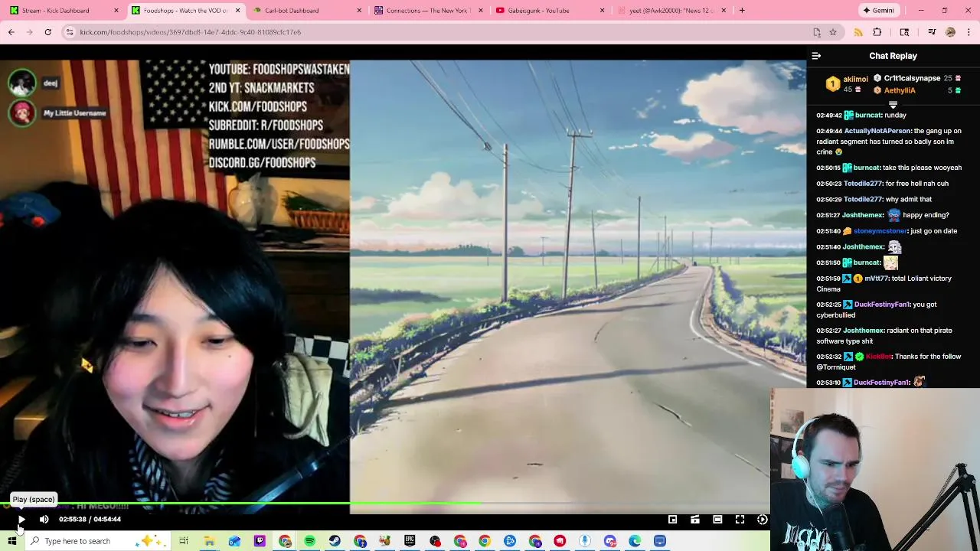Open video settings gear in player
The height and width of the screenshot is (551, 980).
pos(763,520)
